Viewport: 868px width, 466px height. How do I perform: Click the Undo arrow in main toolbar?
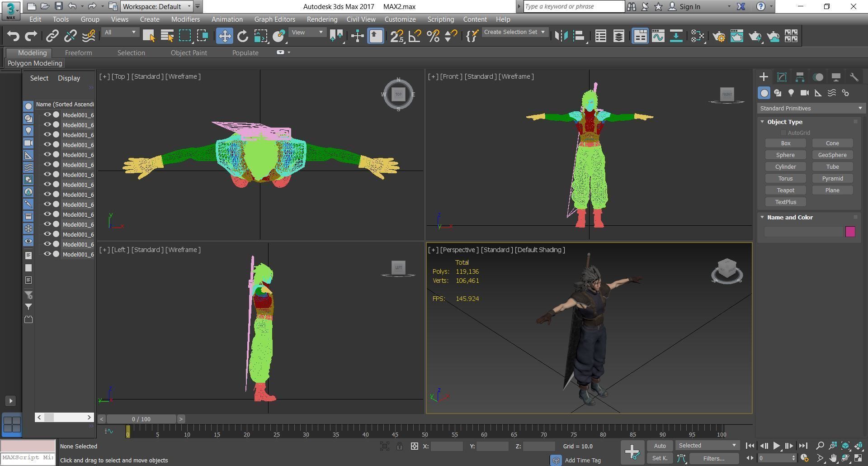[13, 36]
